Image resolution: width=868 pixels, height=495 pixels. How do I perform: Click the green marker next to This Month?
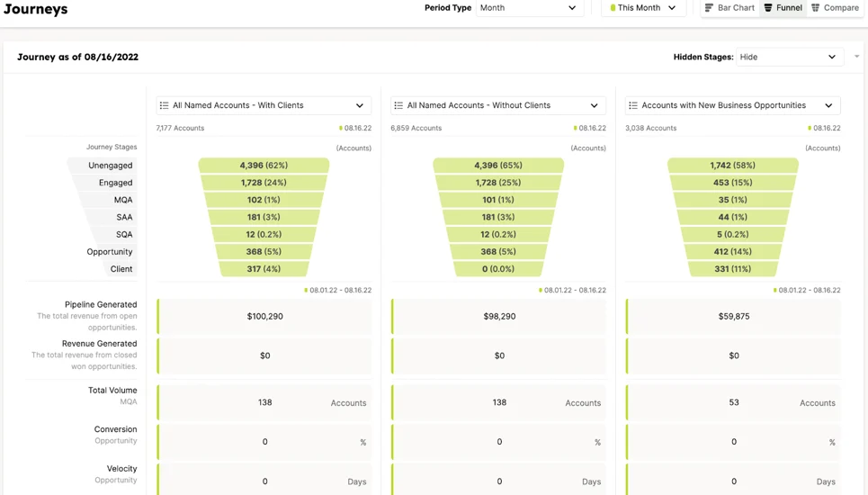(613, 8)
